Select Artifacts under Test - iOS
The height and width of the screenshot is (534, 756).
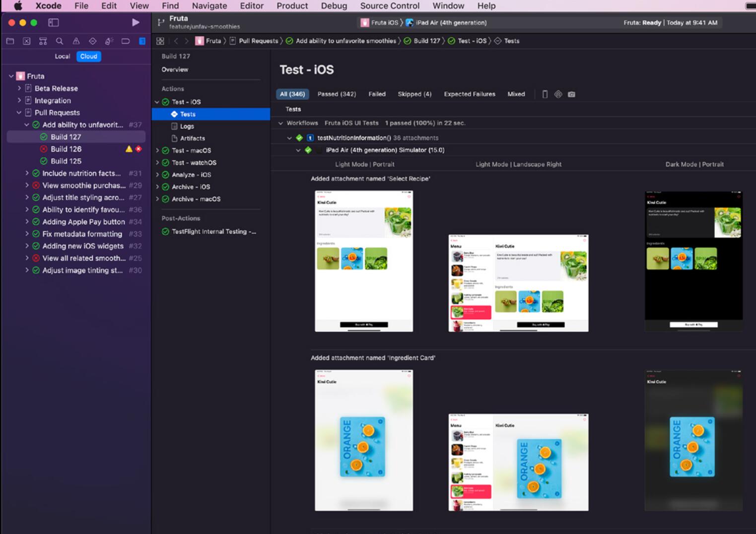click(192, 138)
